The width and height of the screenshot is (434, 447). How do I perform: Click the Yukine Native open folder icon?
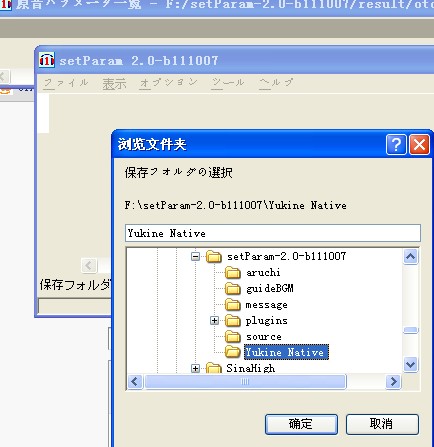233,352
